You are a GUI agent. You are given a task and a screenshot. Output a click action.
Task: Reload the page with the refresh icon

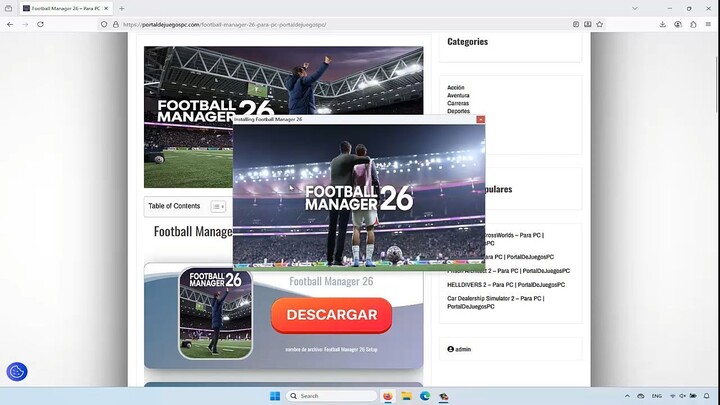40,24
